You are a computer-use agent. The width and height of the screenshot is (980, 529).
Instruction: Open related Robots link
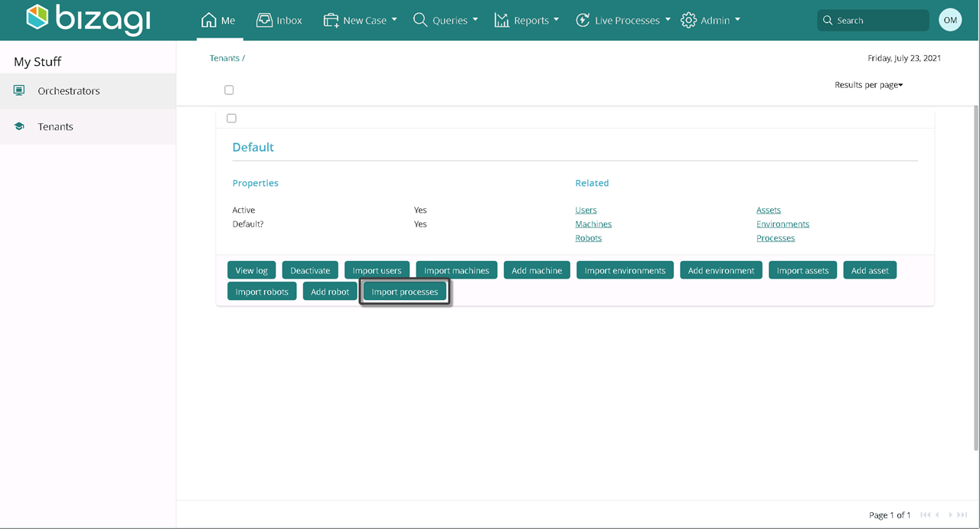tap(588, 238)
